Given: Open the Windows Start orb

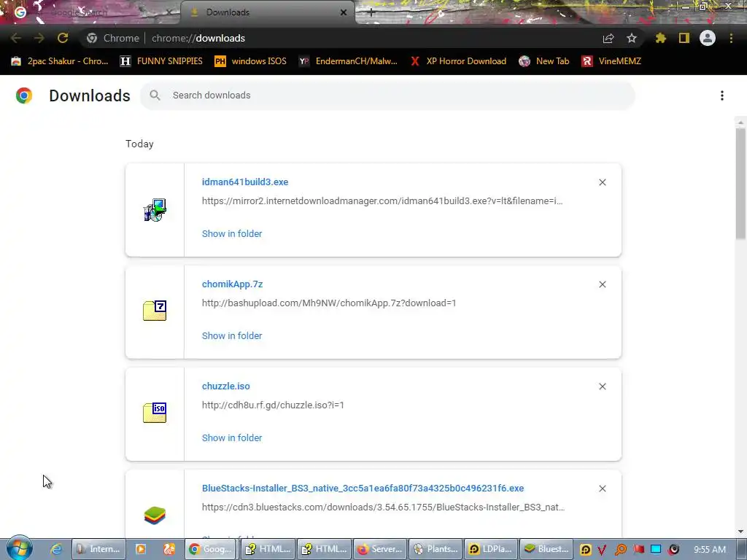Looking at the screenshot, I should [20, 548].
